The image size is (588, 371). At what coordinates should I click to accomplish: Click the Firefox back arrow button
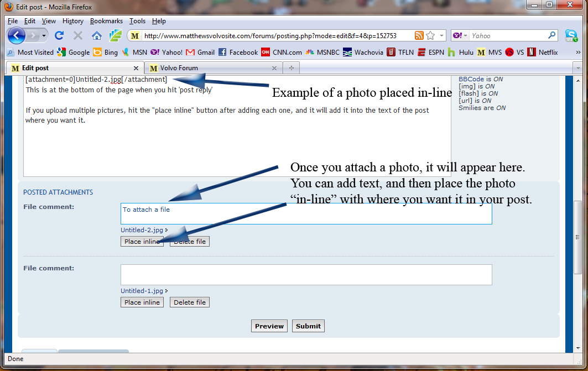[17, 35]
